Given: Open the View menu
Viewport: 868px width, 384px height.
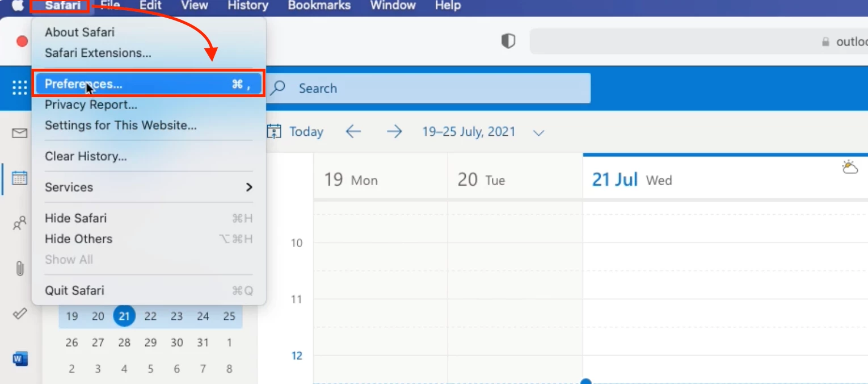Looking at the screenshot, I should click(195, 6).
